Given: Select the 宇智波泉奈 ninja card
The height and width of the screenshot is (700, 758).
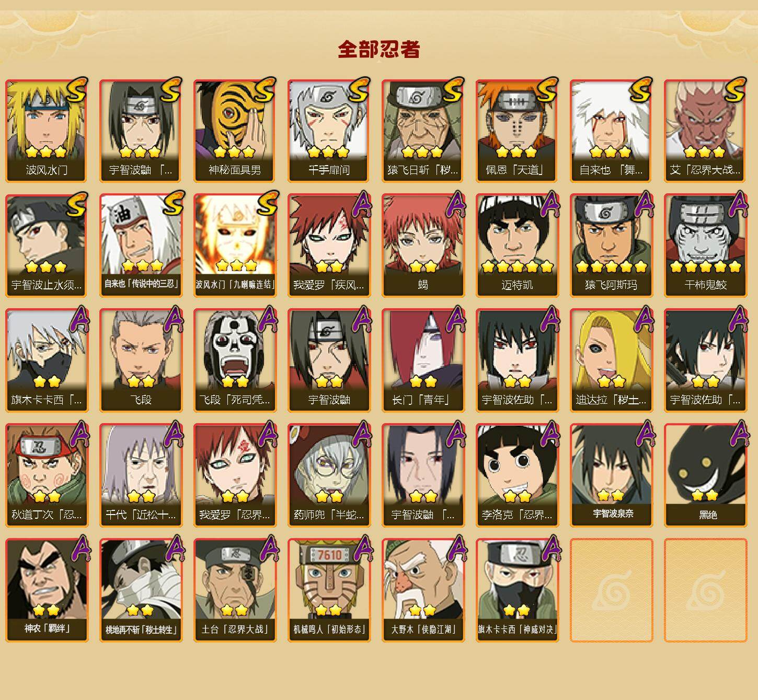Looking at the screenshot, I should (x=612, y=475).
